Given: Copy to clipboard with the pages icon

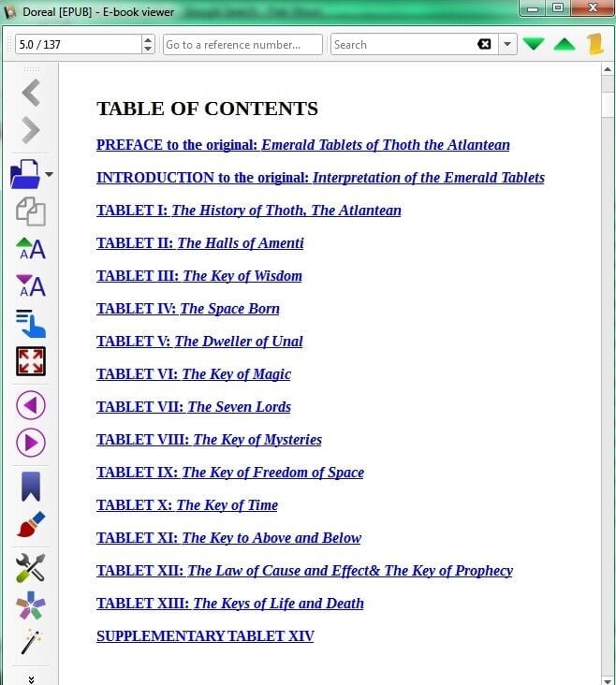Looking at the screenshot, I should tap(31, 211).
